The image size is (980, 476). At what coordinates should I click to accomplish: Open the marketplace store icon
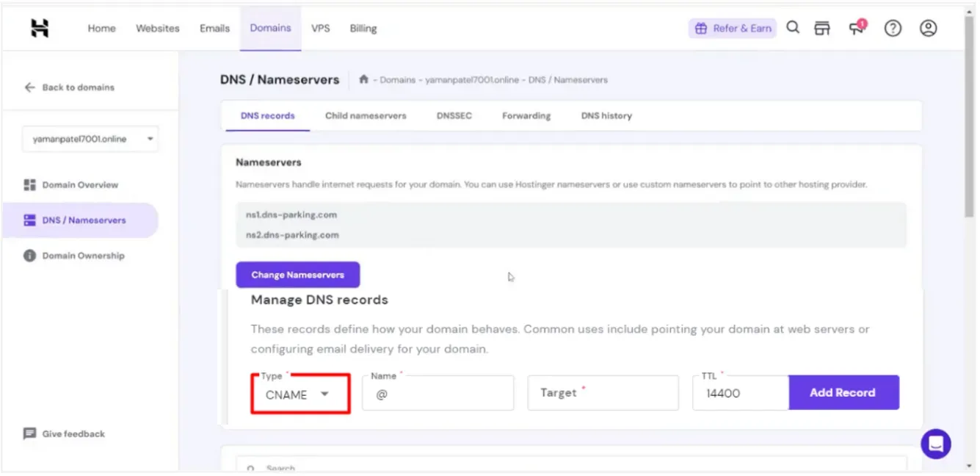(822, 28)
